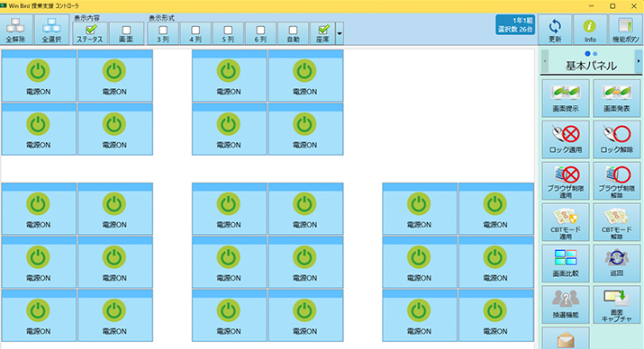Refresh the view with the 更新 button
644x349 pixels.
(x=555, y=30)
